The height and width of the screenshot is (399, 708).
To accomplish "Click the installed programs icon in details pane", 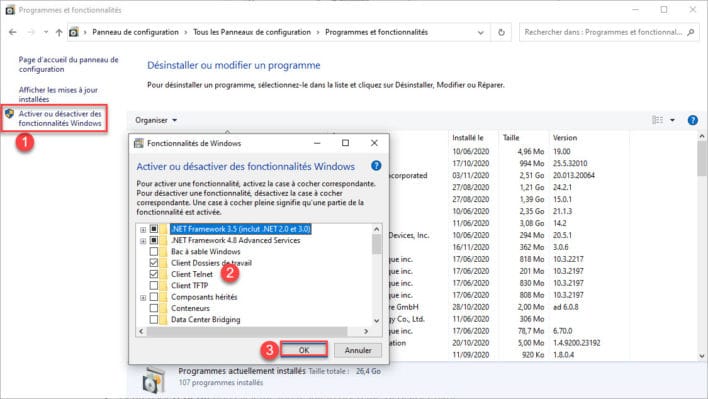I will click(153, 380).
